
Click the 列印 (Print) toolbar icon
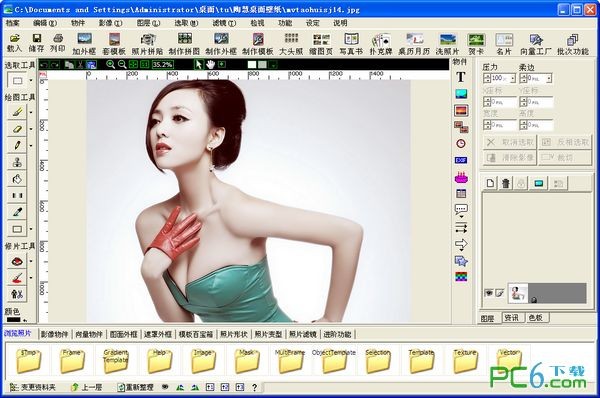tap(58, 42)
